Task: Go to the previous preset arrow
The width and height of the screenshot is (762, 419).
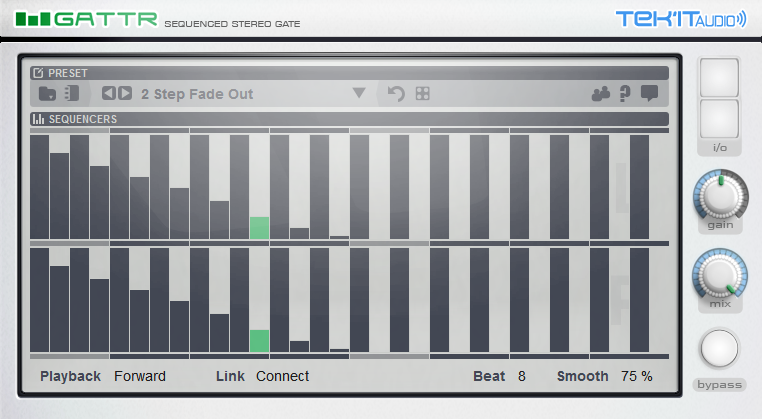Action: click(109, 93)
